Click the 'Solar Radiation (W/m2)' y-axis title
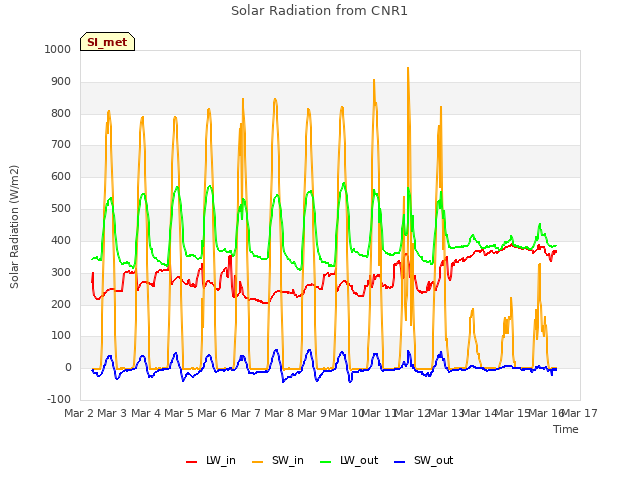Image resolution: width=640 pixels, height=480 pixels. [14, 227]
